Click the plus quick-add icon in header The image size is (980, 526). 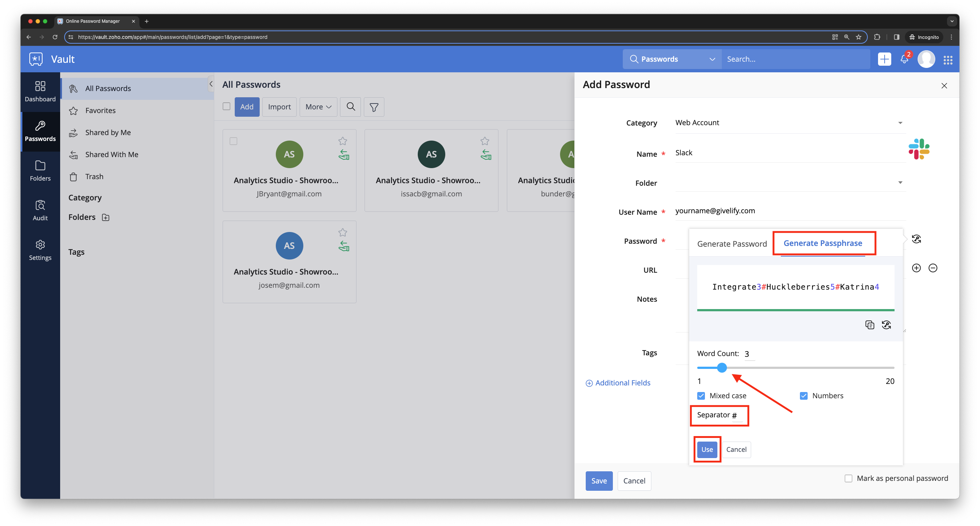pos(884,59)
